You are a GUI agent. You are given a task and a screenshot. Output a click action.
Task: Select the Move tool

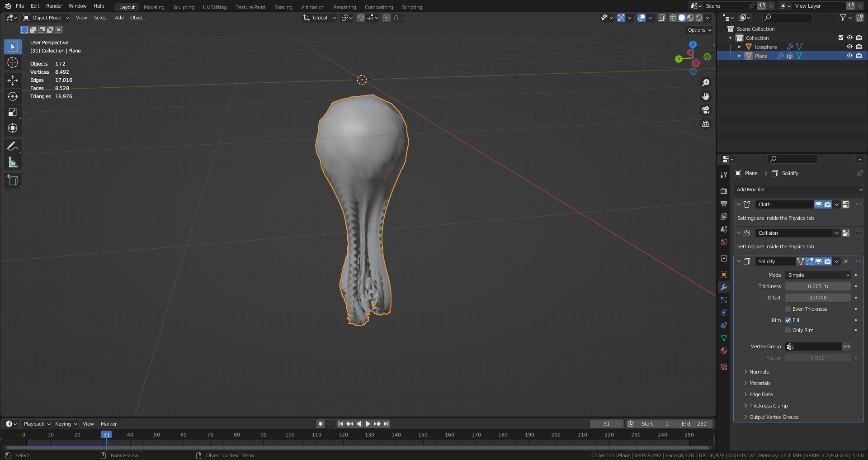(13, 81)
